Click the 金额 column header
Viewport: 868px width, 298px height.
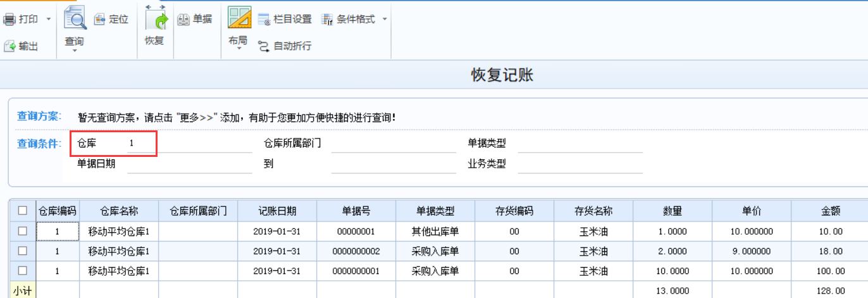(x=829, y=211)
